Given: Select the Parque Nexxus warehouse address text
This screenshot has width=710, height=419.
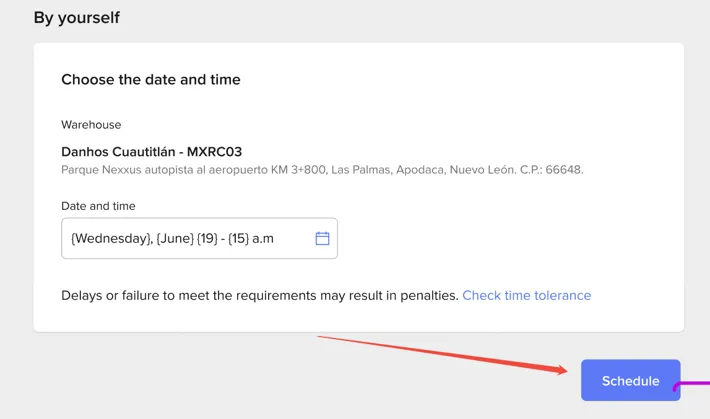Looking at the screenshot, I should [322, 170].
